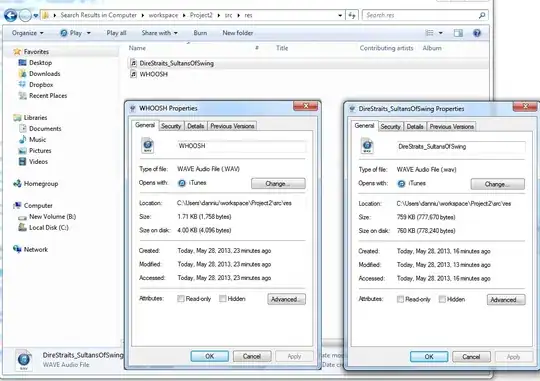Switch to Security tab in WHOOSH Properties

coord(171,126)
